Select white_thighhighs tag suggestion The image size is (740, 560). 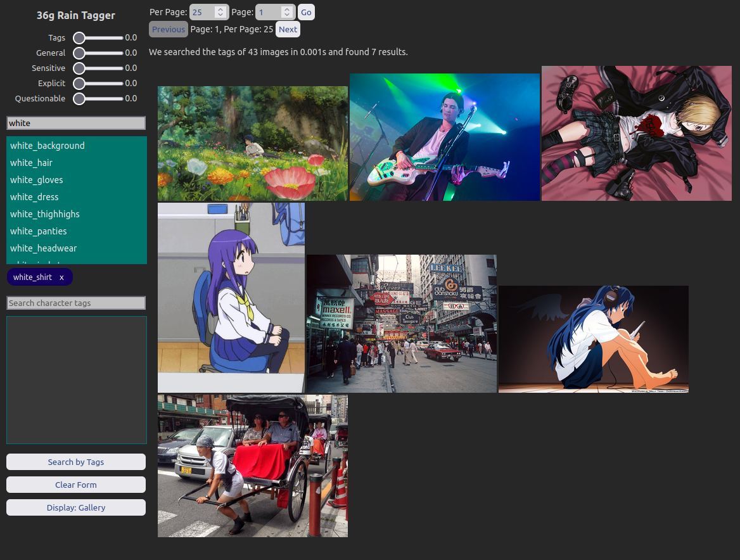pyautogui.click(x=77, y=214)
